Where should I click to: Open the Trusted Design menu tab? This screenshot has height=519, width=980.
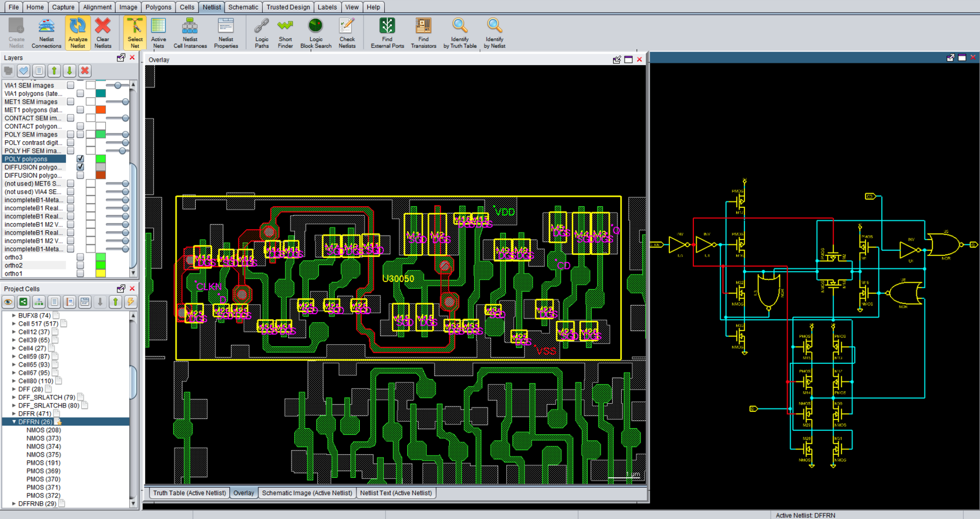[x=288, y=7]
